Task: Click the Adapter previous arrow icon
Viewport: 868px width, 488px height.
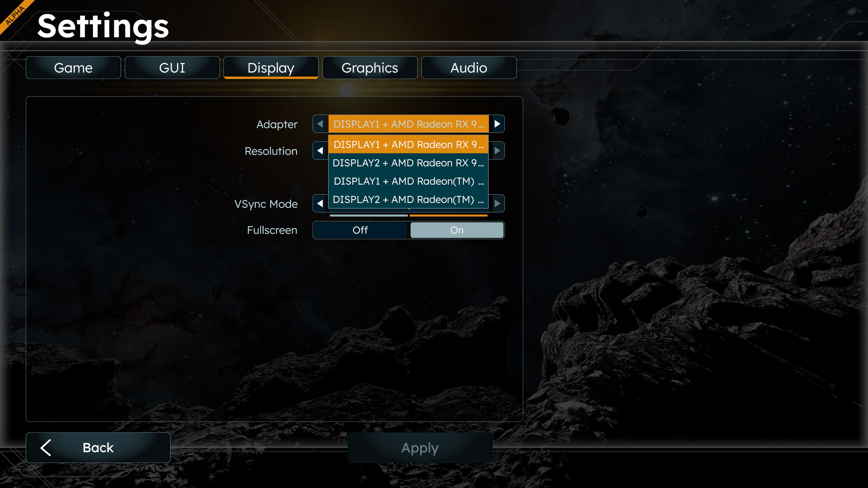Action: tap(320, 124)
